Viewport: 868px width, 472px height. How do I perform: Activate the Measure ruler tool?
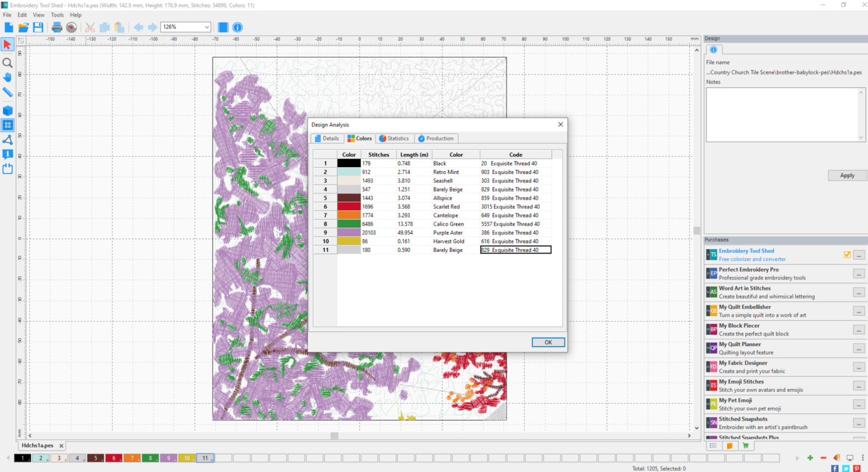[7, 92]
